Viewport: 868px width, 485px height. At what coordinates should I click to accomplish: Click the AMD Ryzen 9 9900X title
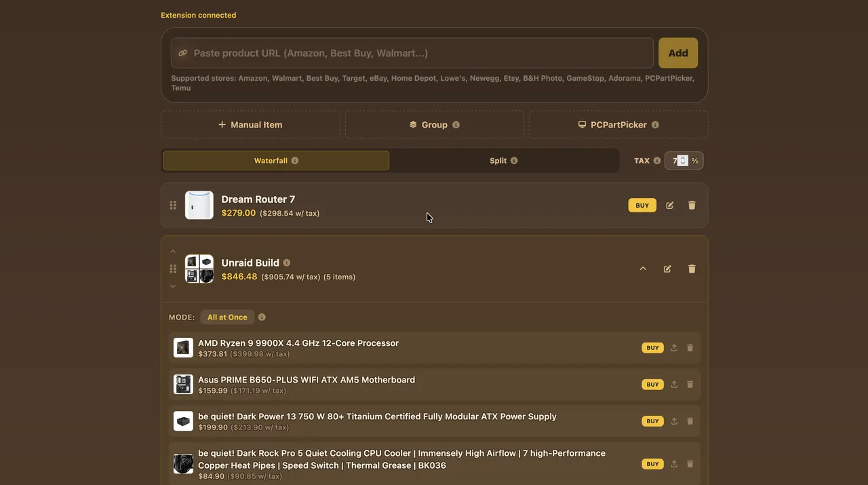[x=298, y=343]
